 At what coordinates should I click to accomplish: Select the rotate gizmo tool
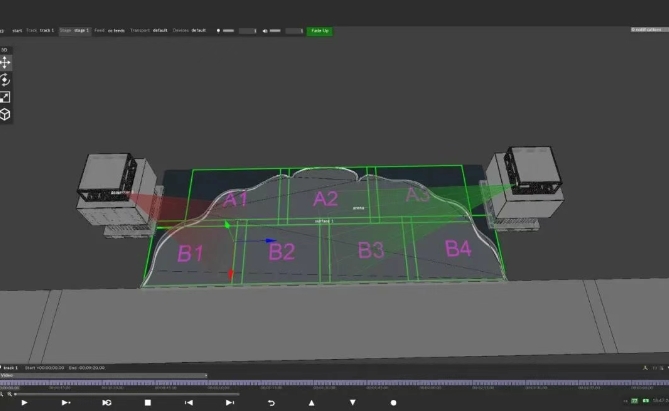5,79
